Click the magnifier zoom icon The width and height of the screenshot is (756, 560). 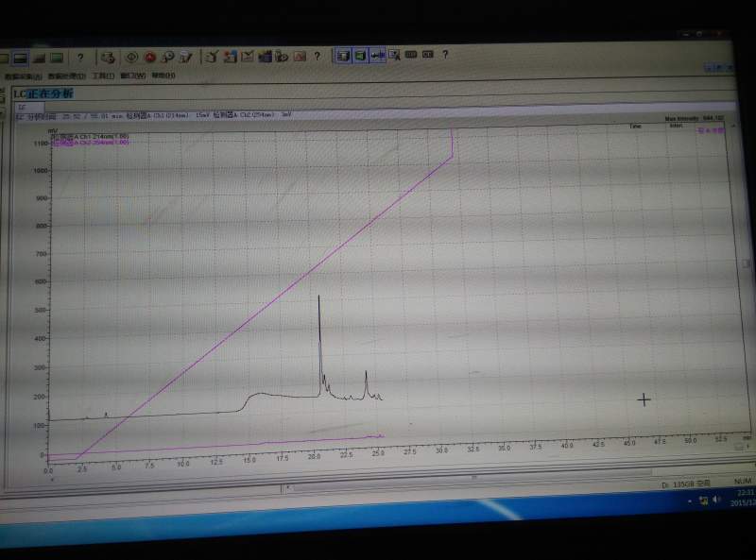click(168, 58)
